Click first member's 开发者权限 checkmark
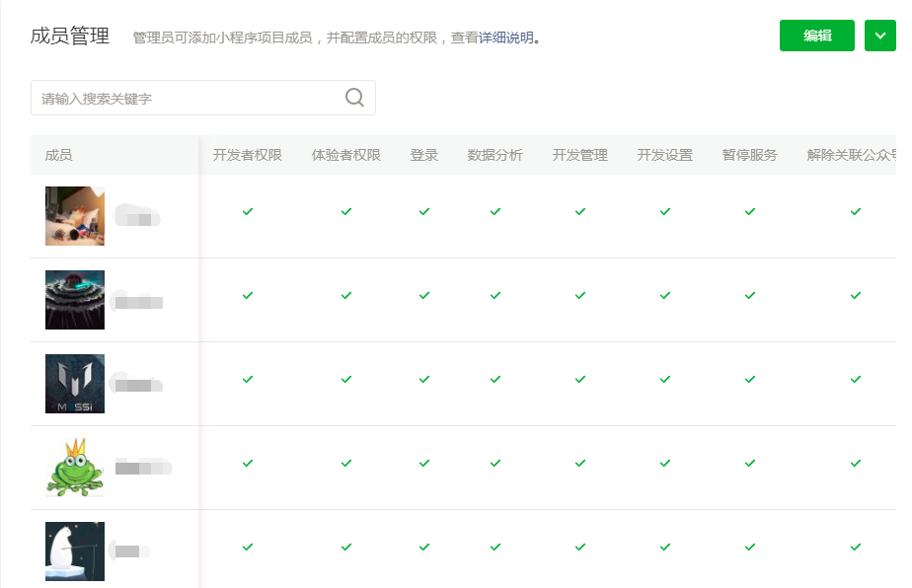 click(248, 212)
